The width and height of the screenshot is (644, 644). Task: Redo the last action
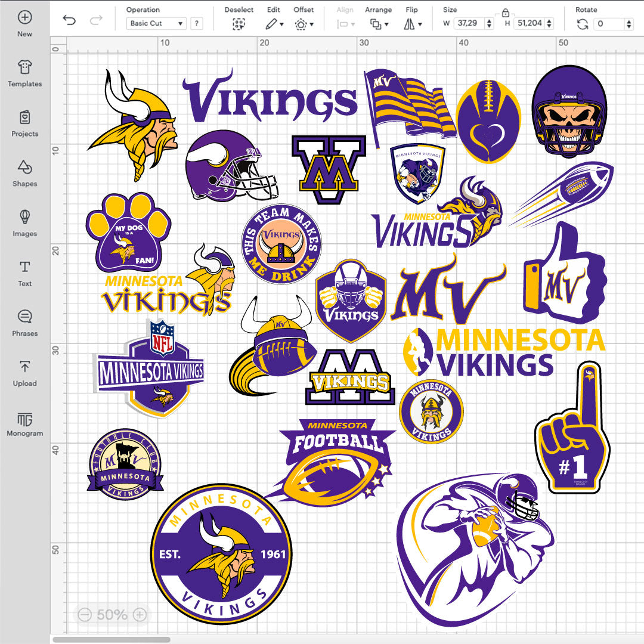[x=96, y=20]
